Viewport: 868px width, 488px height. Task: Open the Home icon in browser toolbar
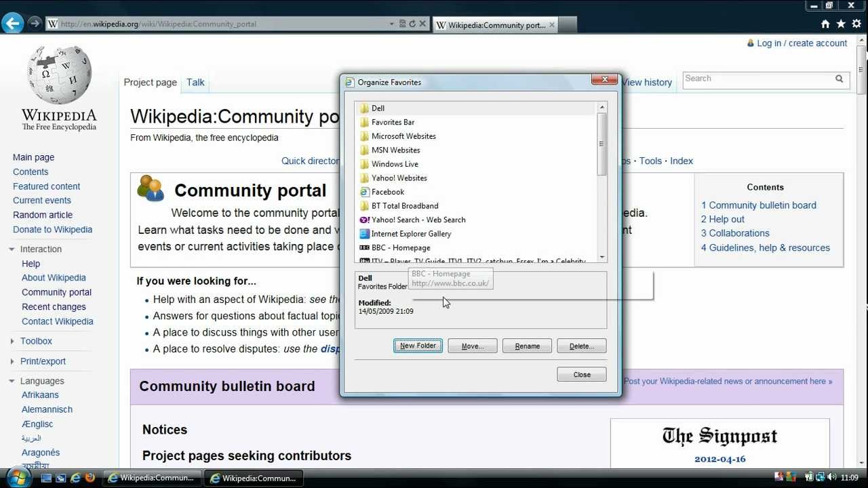(825, 24)
